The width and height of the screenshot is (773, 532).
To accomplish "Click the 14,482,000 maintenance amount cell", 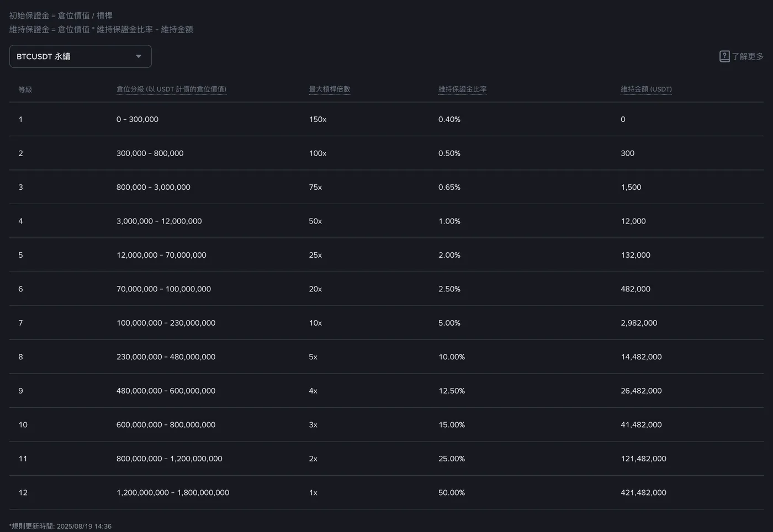I will tap(641, 357).
